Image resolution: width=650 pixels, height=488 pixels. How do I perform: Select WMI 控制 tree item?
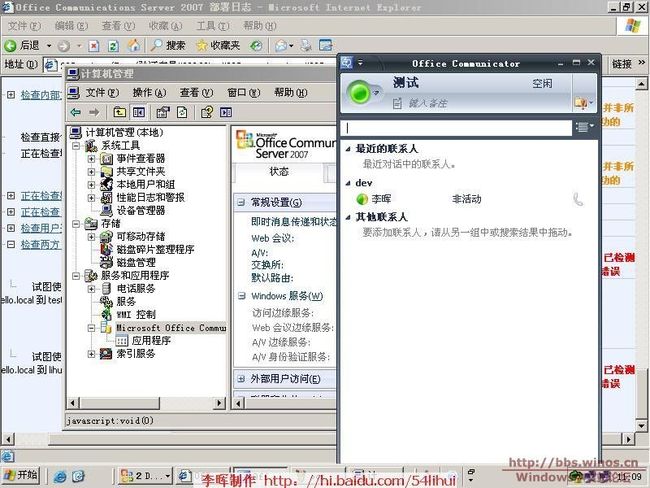(x=136, y=315)
